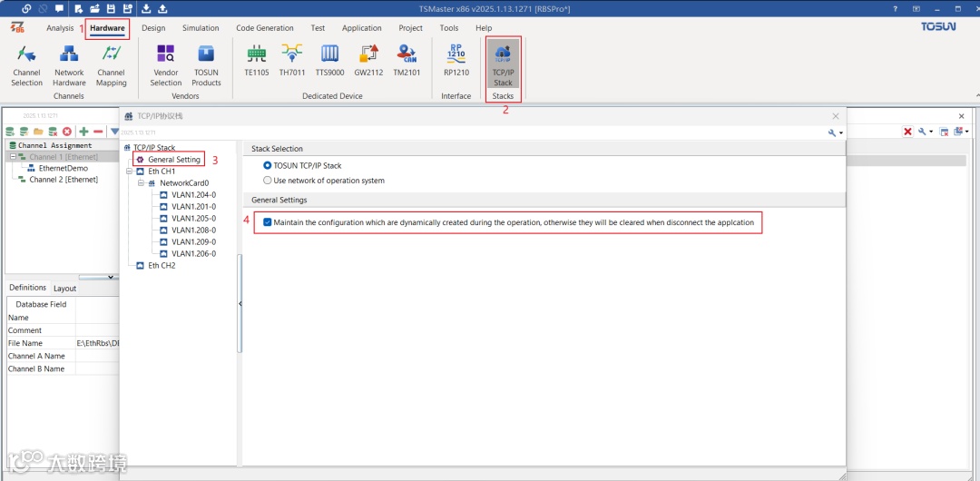
Task: Switch to the Layout tab
Action: 65,289
